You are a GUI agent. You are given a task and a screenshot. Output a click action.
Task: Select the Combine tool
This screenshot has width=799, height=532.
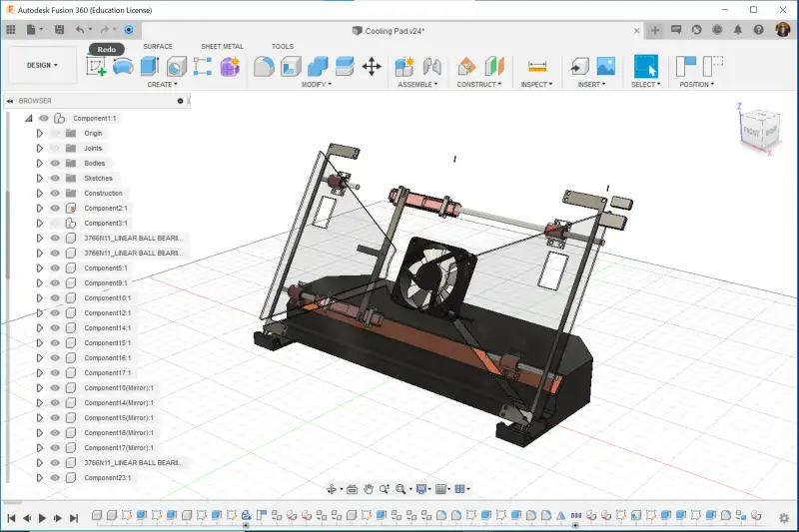318,66
